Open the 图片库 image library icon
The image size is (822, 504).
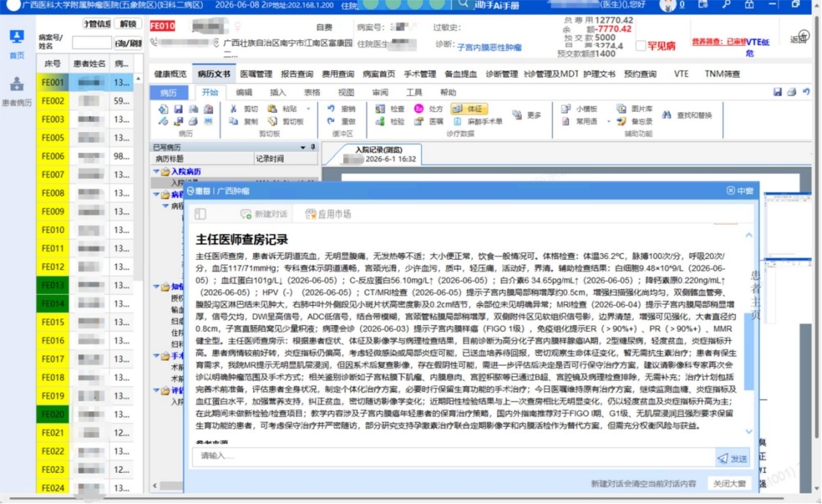coord(622,109)
